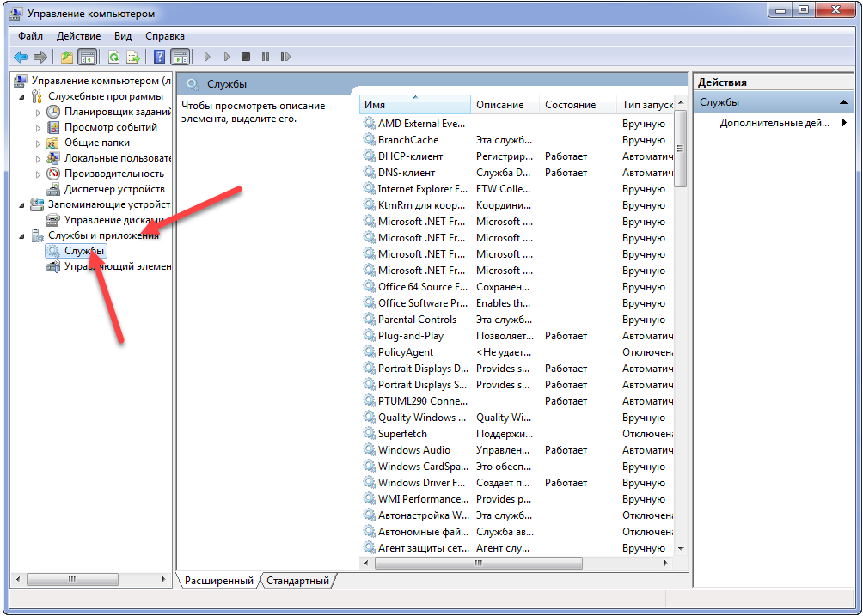Open Дополнительные действия in Actions pane
The height and width of the screenshot is (616, 863).
774,123
